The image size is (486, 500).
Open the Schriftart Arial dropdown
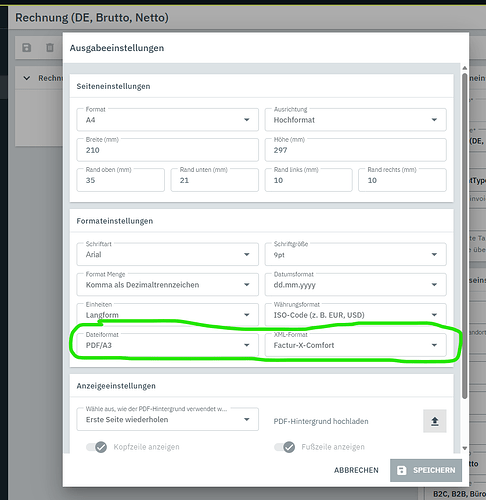[x=167, y=254]
